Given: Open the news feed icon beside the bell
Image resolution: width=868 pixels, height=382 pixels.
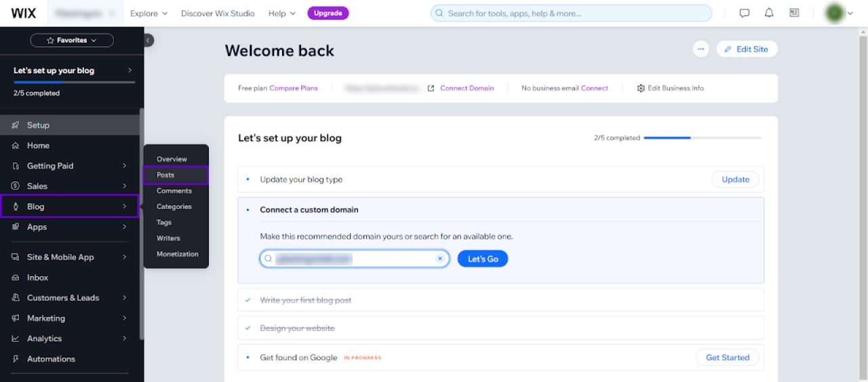Looking at the screenshot, I should tap(794, 13).
